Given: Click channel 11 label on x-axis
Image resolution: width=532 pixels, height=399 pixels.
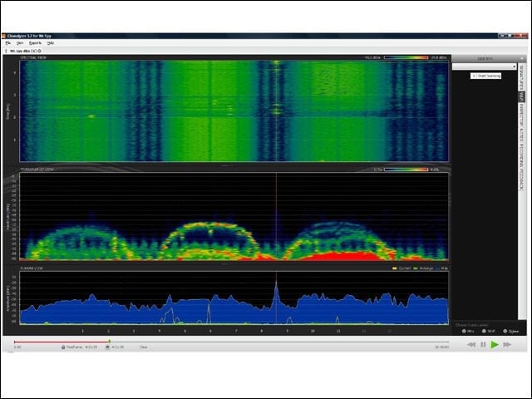Looking at the screenshot, I should [x=338, y=331].
